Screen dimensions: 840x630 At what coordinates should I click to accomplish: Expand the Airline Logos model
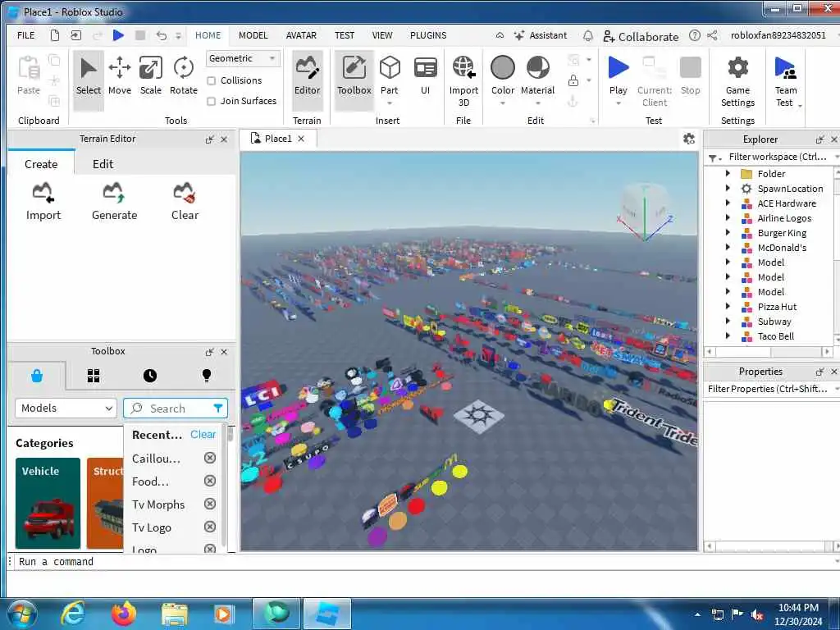click(728, 218)
